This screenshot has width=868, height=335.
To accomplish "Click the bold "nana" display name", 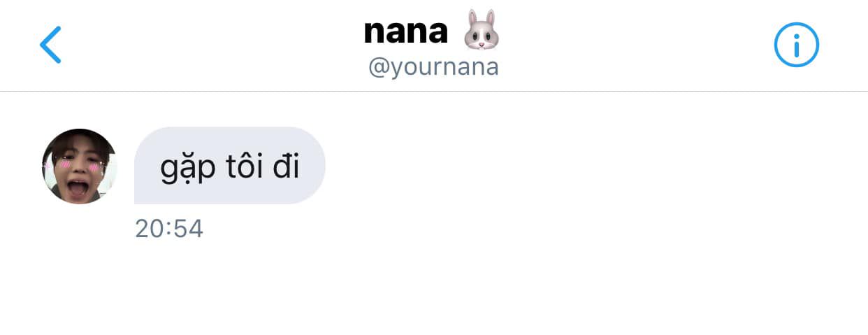I will [x=405, y=31].
